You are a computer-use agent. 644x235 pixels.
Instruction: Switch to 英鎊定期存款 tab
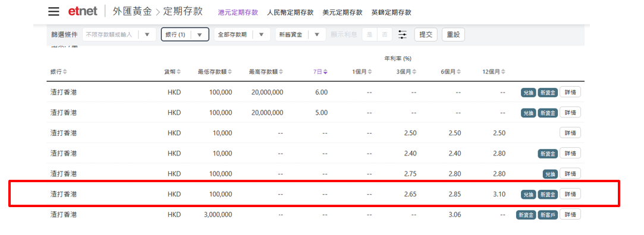point(391,12)
